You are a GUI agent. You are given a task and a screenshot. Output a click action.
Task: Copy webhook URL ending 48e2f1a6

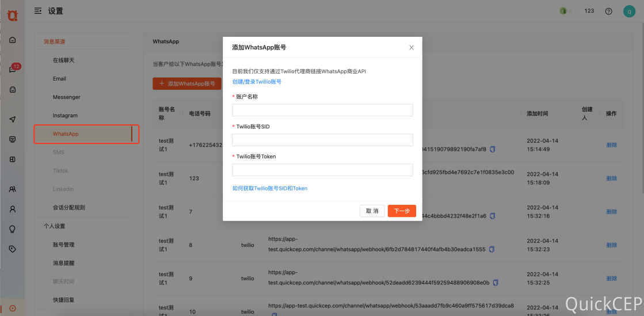493,216
